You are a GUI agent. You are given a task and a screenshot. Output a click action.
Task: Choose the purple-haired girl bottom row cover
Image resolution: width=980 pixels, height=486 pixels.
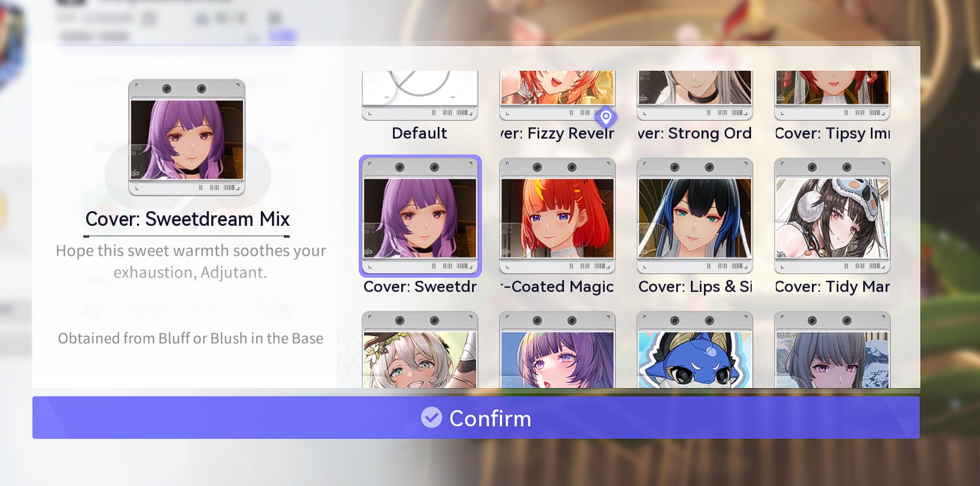tap(557, 350)
